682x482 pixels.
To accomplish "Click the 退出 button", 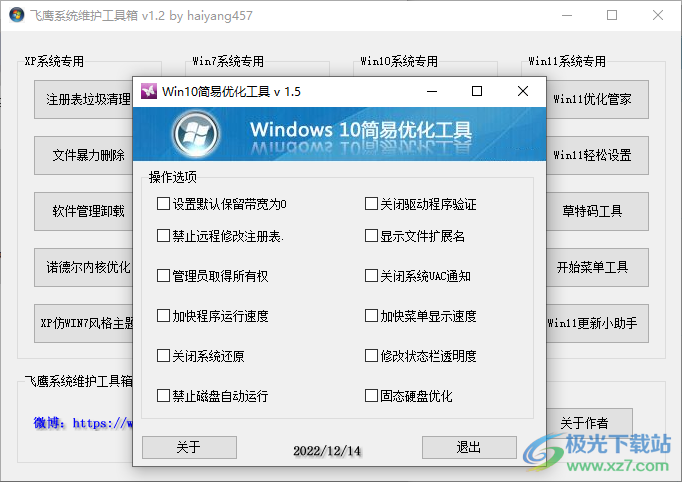I will pyautogui.click(x=469, y=447).
